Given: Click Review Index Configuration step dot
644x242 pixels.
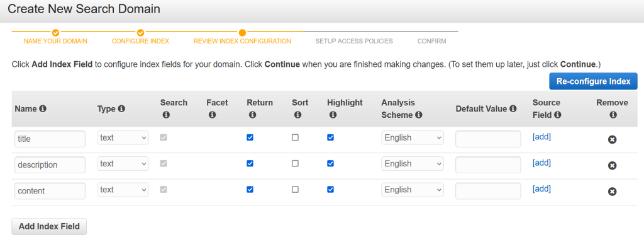Looking at the screenshot, I should tap(242, 33).
